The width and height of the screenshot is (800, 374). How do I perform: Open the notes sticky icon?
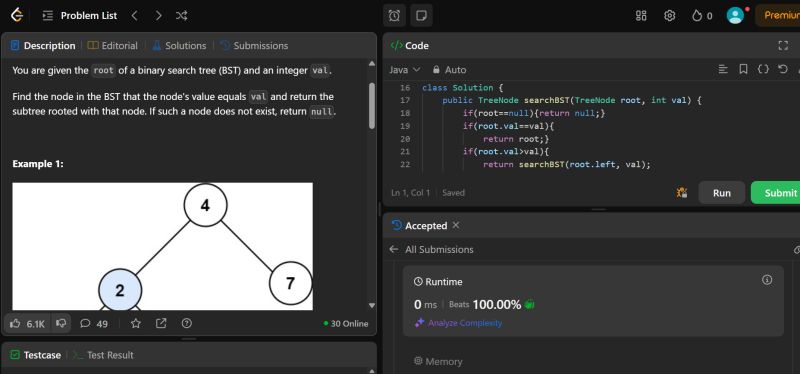(x=421, y=16)
